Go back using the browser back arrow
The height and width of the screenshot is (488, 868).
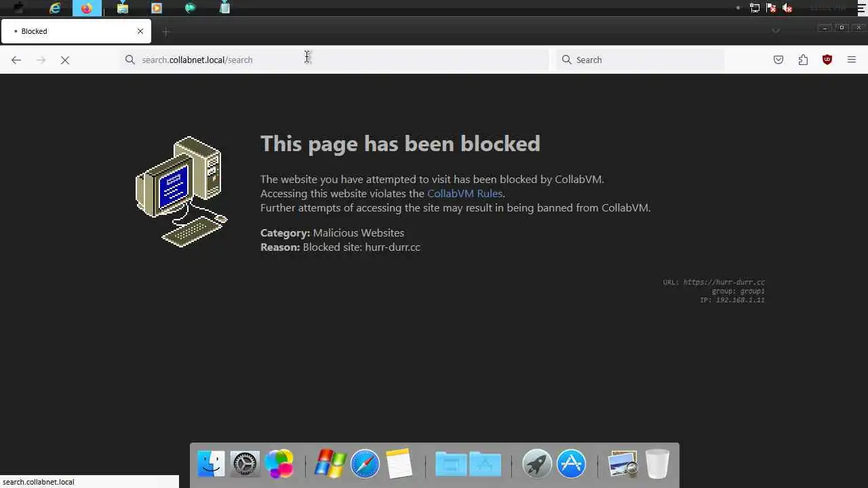click(16, 60)
